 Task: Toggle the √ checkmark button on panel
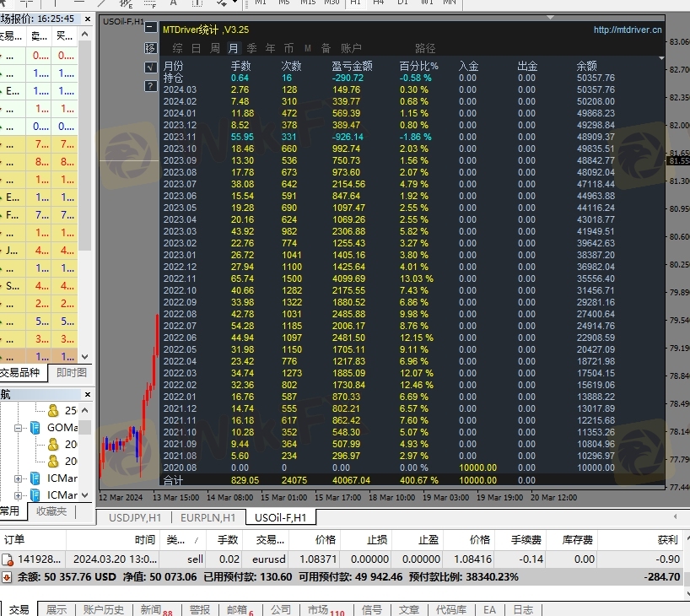(x=151, y=67)
